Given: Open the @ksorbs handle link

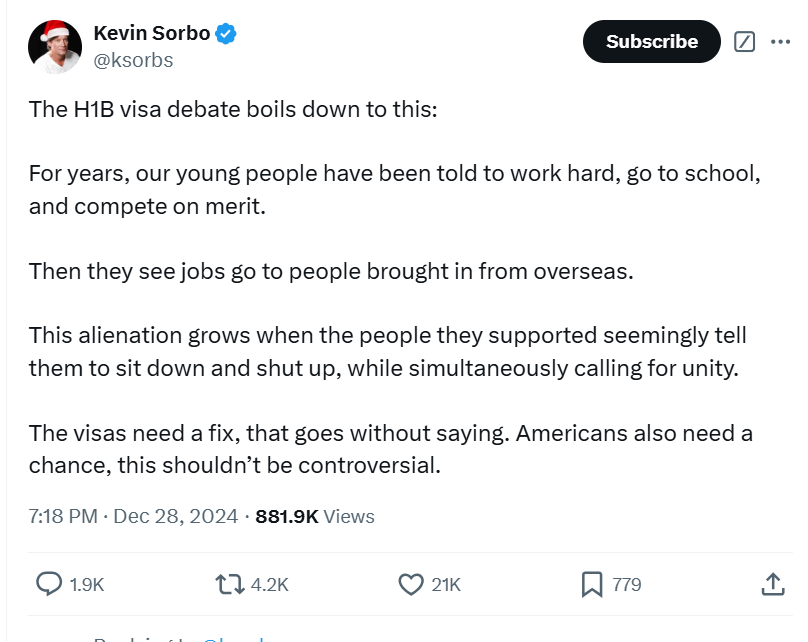Looking at the screenshot, I should 133,60.
